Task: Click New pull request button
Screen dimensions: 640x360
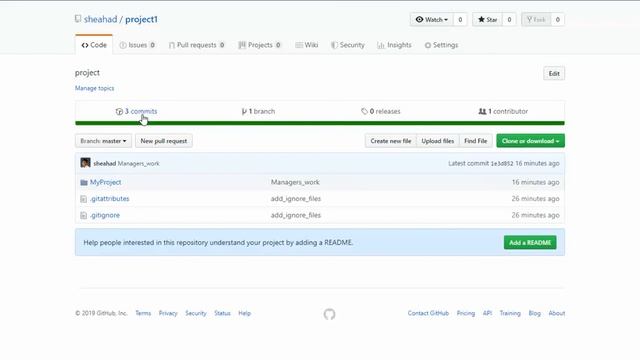Action: (x=164, y=141)
